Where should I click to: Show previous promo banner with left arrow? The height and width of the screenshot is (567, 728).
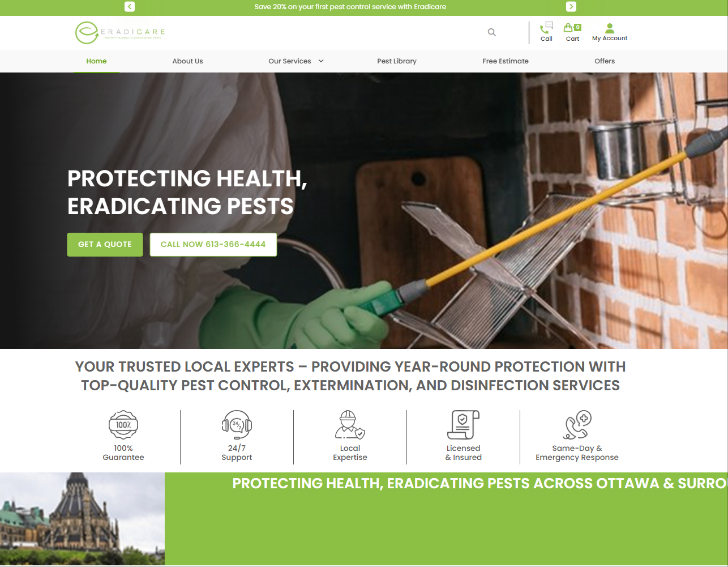click(x=130, y=7)
